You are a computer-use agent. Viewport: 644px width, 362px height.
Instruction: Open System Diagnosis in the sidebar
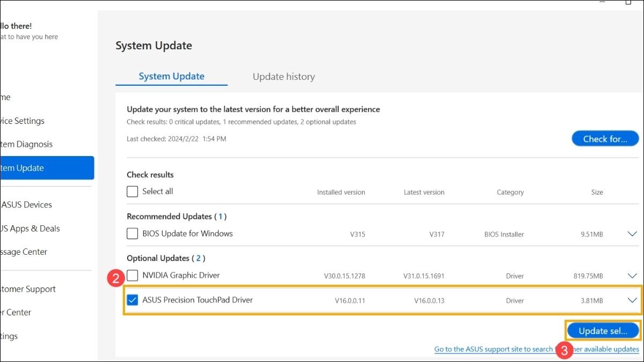pos(26,144)
